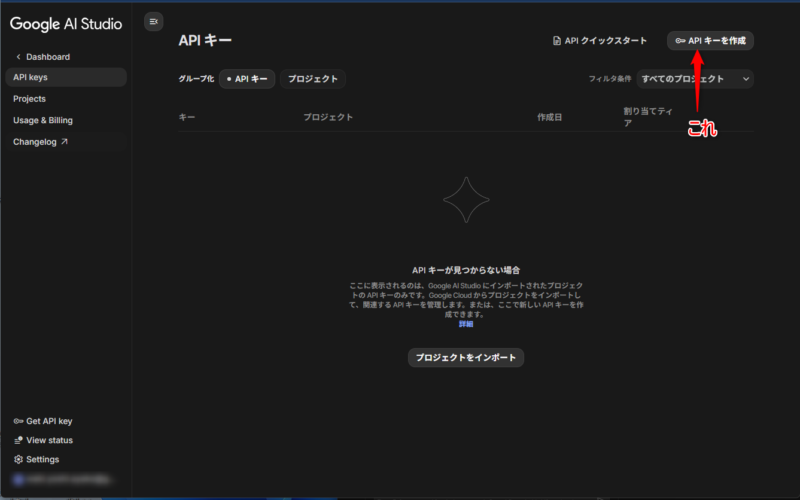Go to Usage & Billing

click(x=43, y=120)
